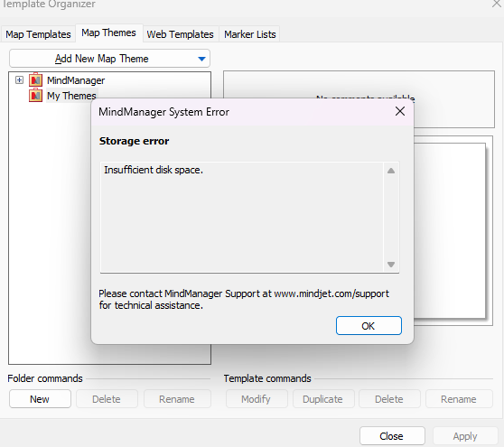Select the Map Themes tab
This screenshot has height=447, width=504.
pyautogui.click(x=108, y=33)
